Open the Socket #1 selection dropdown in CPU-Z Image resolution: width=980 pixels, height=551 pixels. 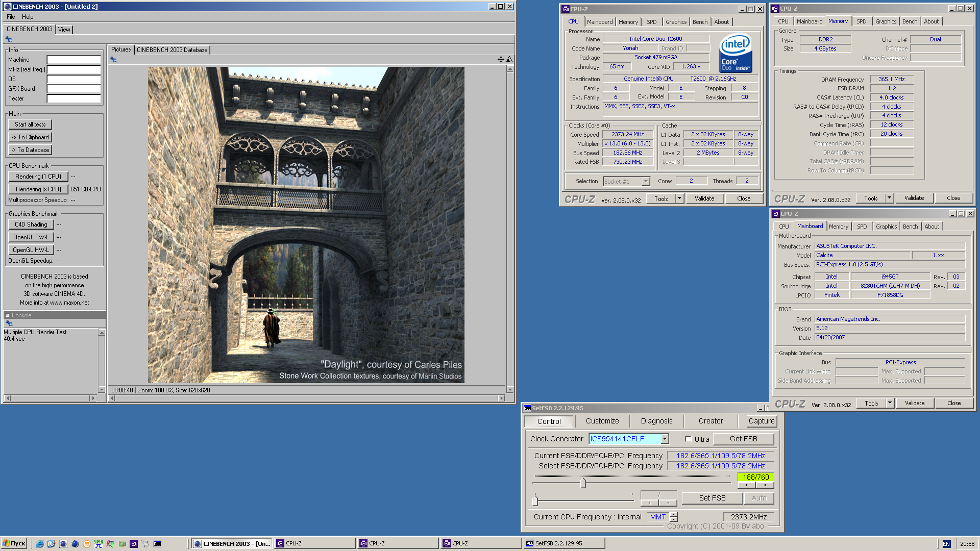coord(646,182)
